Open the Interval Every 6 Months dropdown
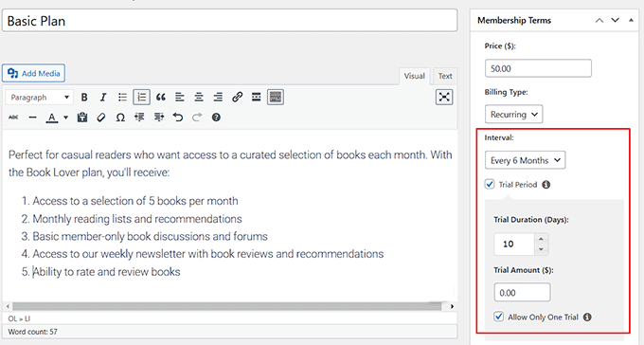Screen dimensions: 644x345 (526, 160)
